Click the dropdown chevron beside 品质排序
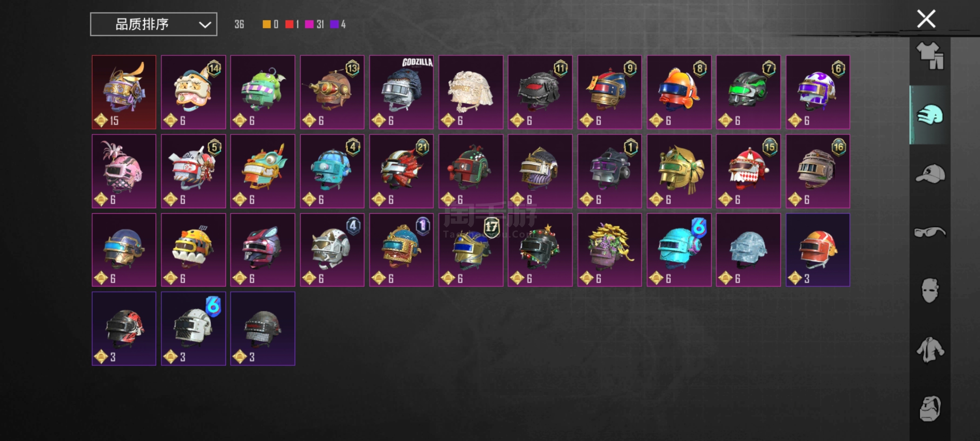The height and width of the screenshot is (441, 980). [205, 25]
